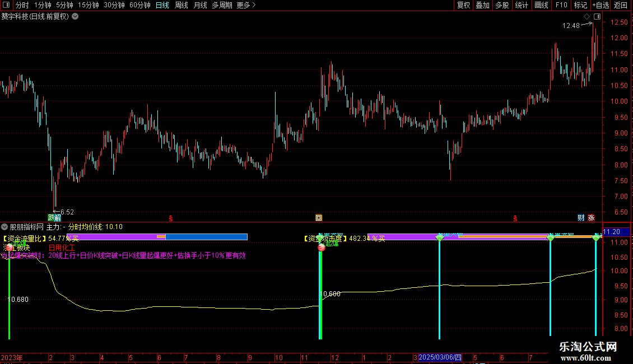Open the 多股 multi-stock view
Image resolution: width=633 pixels, height=364 pixels.
502,5
